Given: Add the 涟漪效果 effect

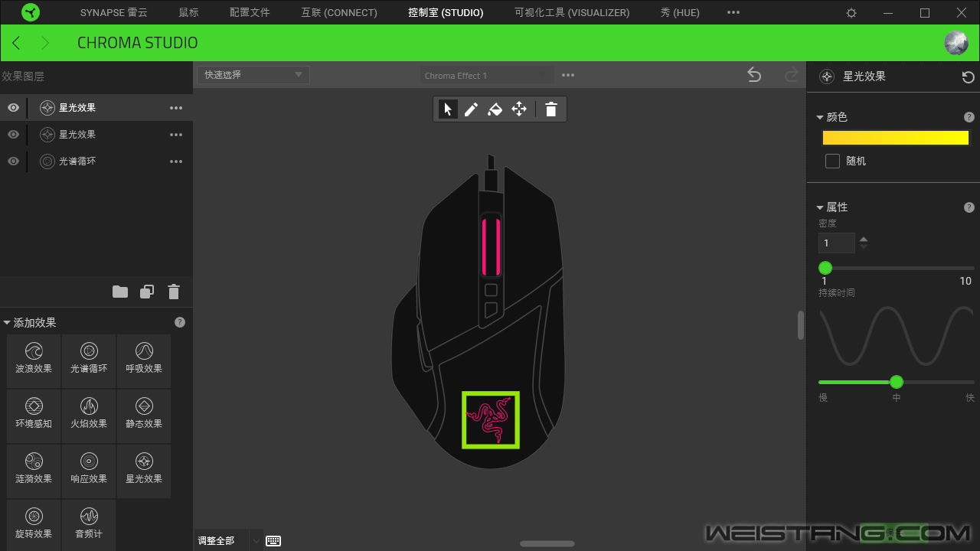Looking at the screenshot, I should pyautogui.click(x=34, y=471).
